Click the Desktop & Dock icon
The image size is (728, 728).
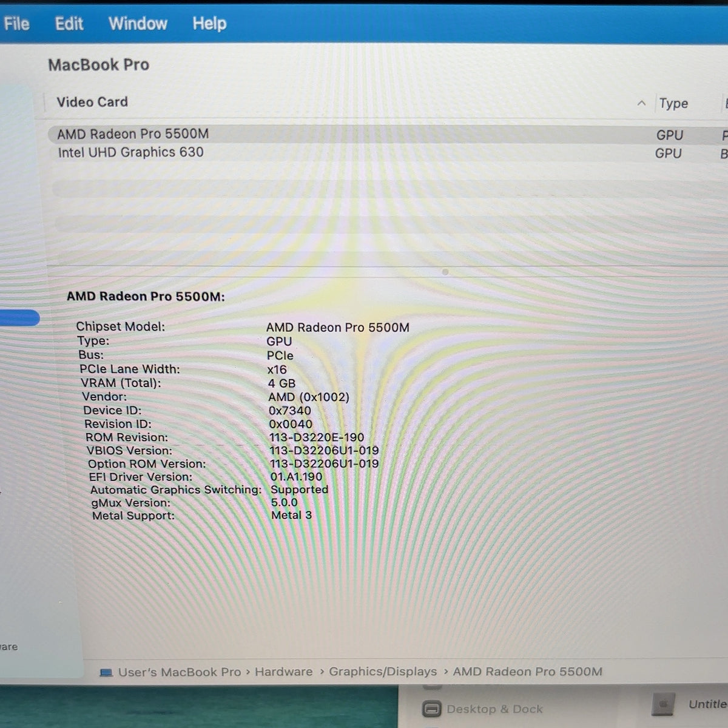(x=431, y=709)
